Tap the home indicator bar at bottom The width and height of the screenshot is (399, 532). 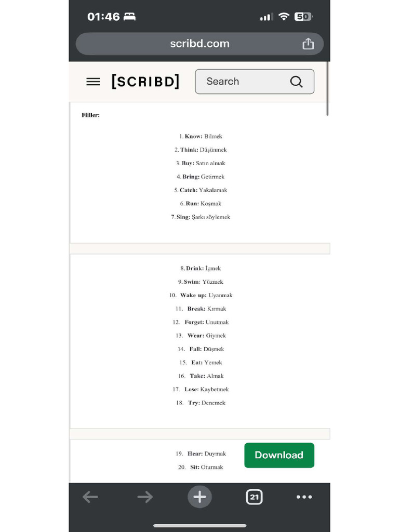point(199,525)
